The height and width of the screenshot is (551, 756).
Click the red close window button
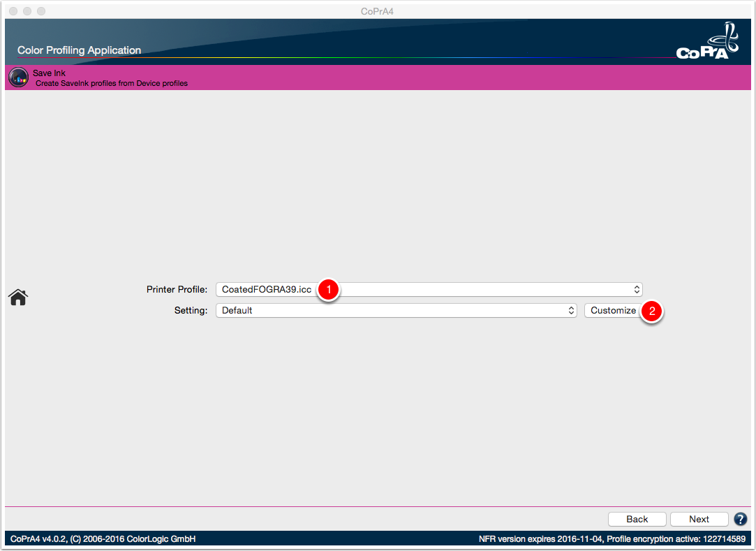[13, 11]
